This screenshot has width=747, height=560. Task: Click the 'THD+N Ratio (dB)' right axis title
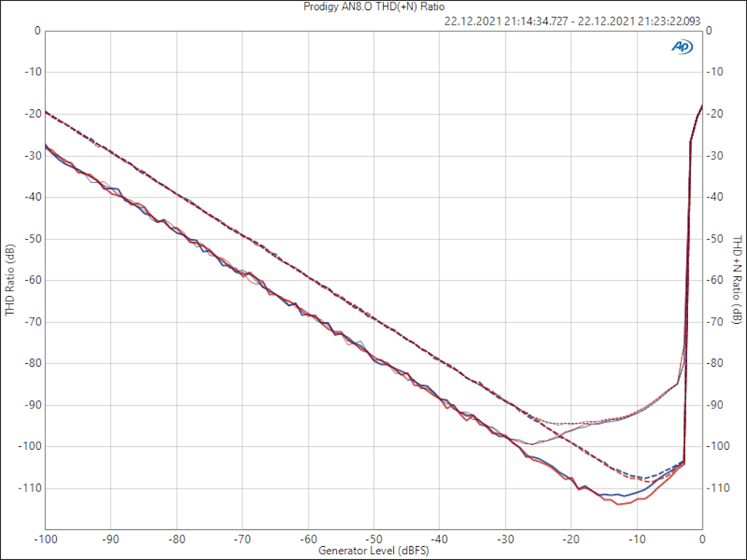point(737,280)
